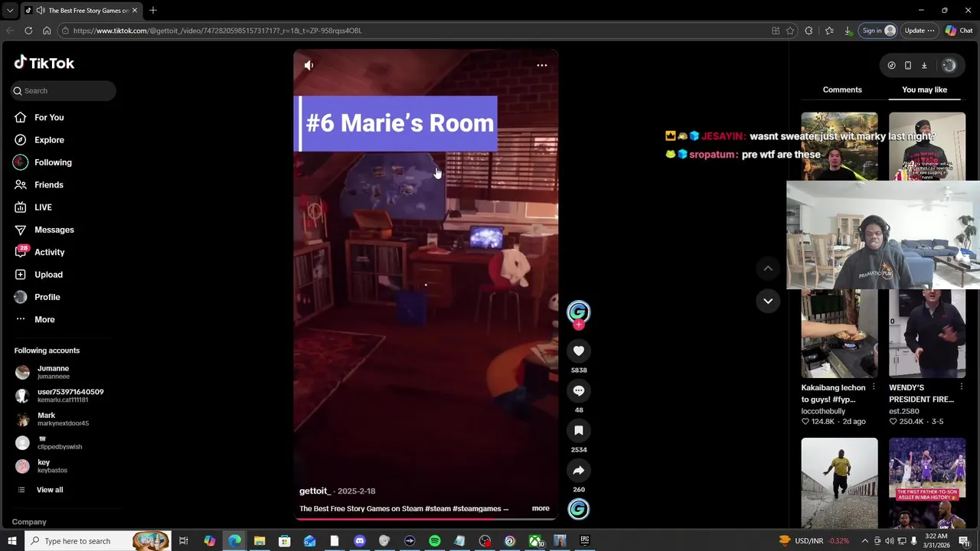Open the browser Update menu

point(920,31)
